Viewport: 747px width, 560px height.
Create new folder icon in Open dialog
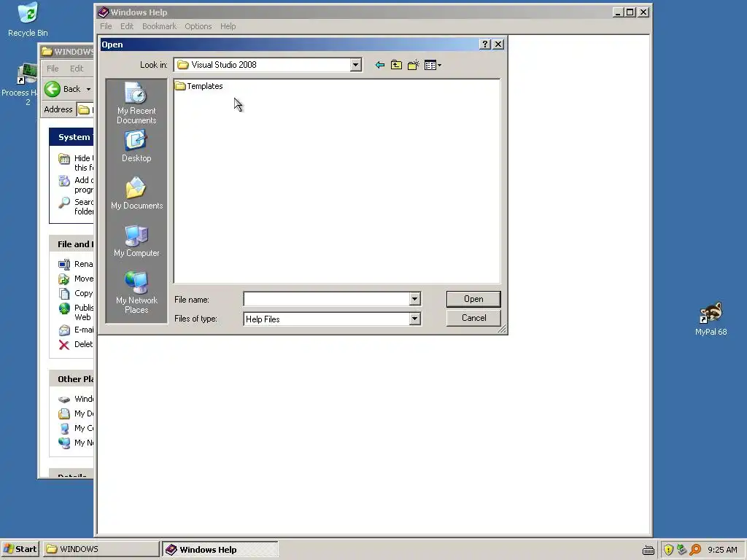414,65
